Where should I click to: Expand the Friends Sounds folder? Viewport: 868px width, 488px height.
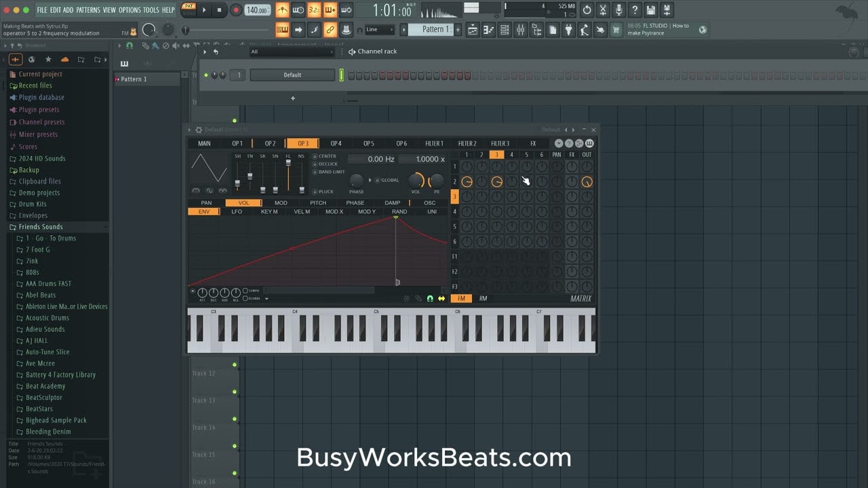coord(41,227)
